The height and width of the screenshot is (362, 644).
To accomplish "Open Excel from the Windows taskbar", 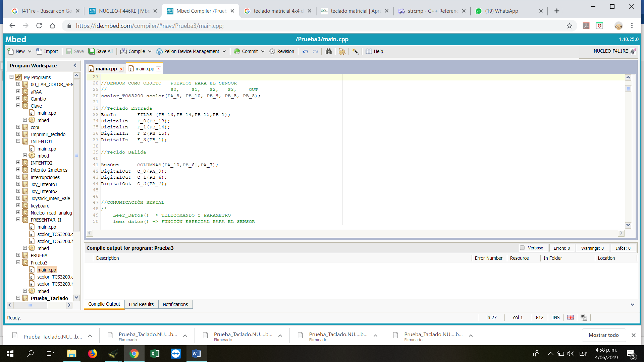I will point(155,354).
